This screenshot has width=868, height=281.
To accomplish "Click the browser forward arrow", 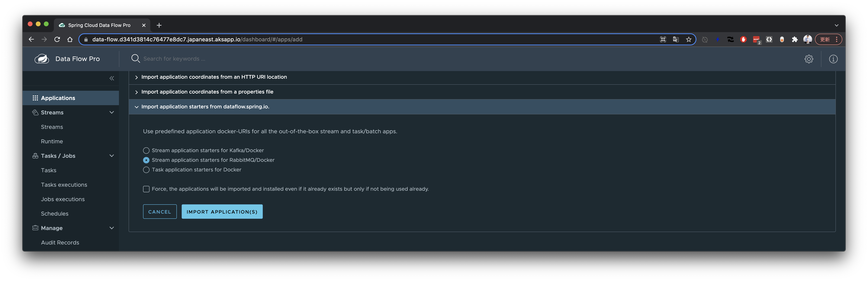I will point(44,39).
